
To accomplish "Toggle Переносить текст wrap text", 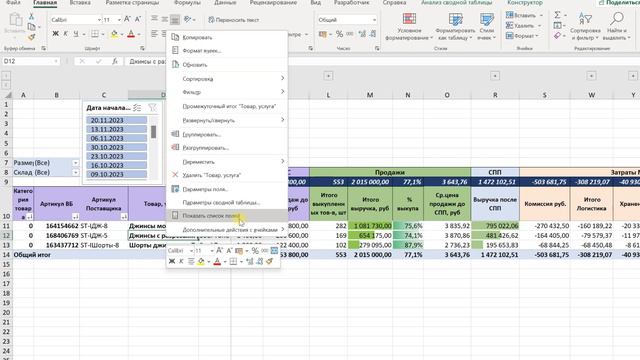I will point(233,20).
